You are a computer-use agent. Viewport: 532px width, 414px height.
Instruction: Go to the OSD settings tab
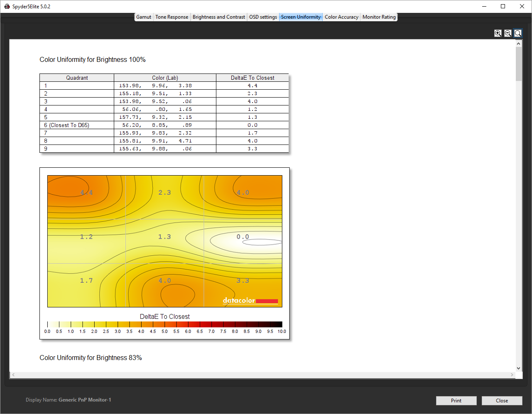263,17
